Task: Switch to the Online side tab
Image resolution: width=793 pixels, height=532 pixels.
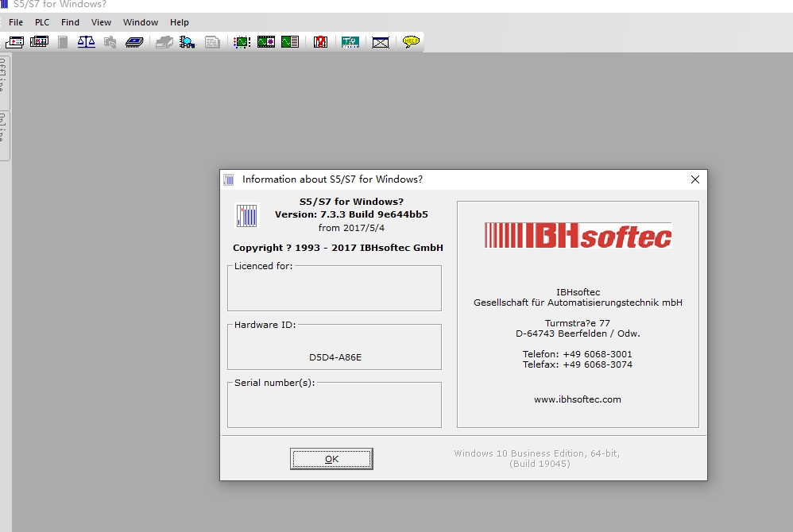Action: click(4, 135)
